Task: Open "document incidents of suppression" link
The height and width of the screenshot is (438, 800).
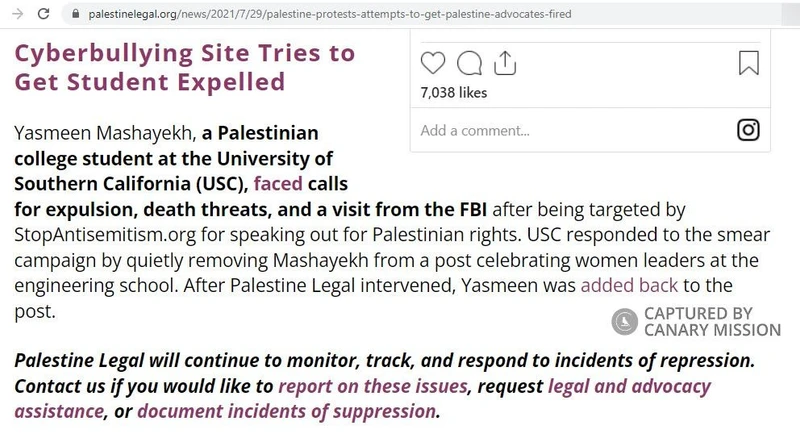Action: [x=286, y=411]
